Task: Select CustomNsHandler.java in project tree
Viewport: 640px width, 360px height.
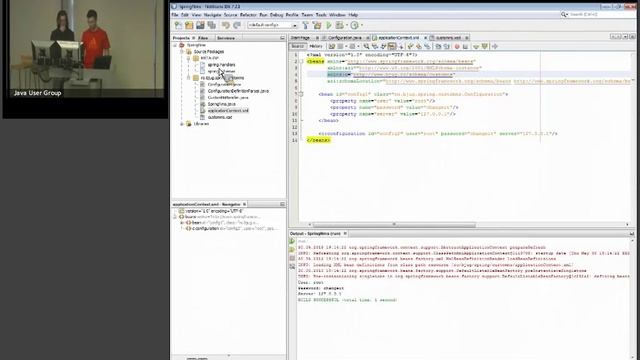Action: pyautogui.click(x=228, y=98)
